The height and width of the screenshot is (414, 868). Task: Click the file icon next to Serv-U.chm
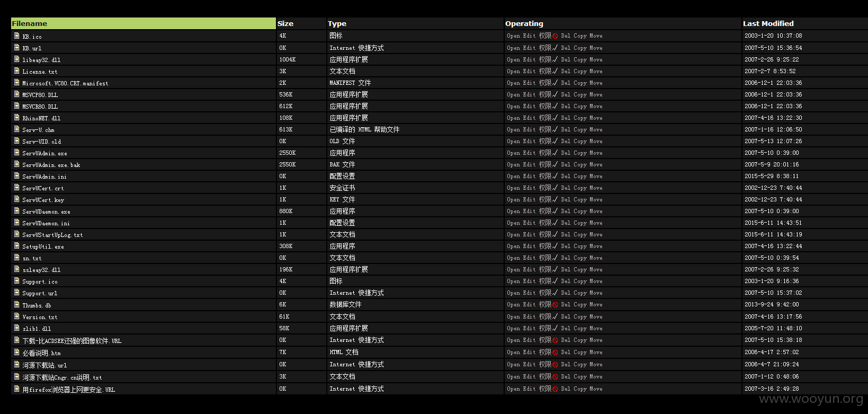click(17, 129)
